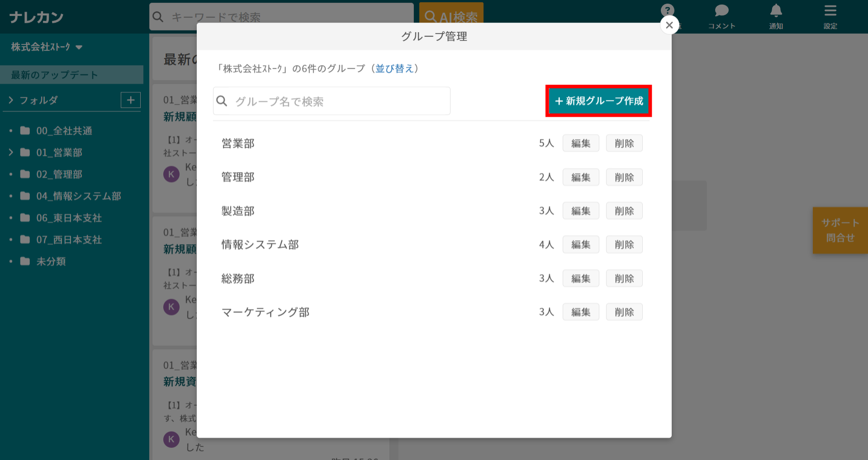
Task: Edit the 管理部 group
Action: [581, 177]
